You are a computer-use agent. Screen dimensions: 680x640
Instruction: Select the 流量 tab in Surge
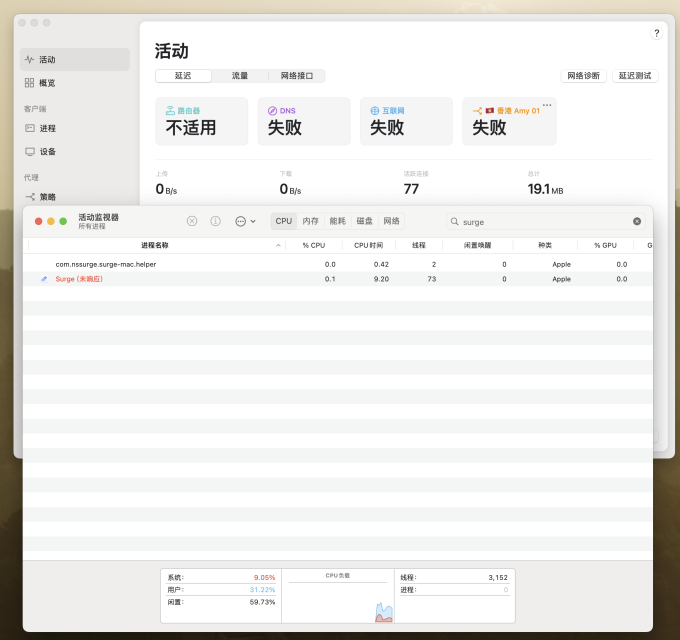[240, 76]
